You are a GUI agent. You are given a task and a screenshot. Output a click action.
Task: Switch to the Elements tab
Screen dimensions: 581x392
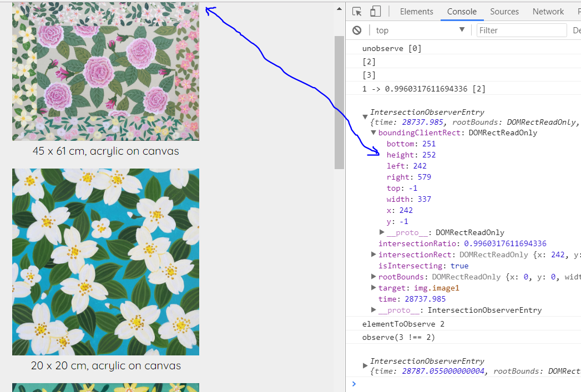pos(417,11)
